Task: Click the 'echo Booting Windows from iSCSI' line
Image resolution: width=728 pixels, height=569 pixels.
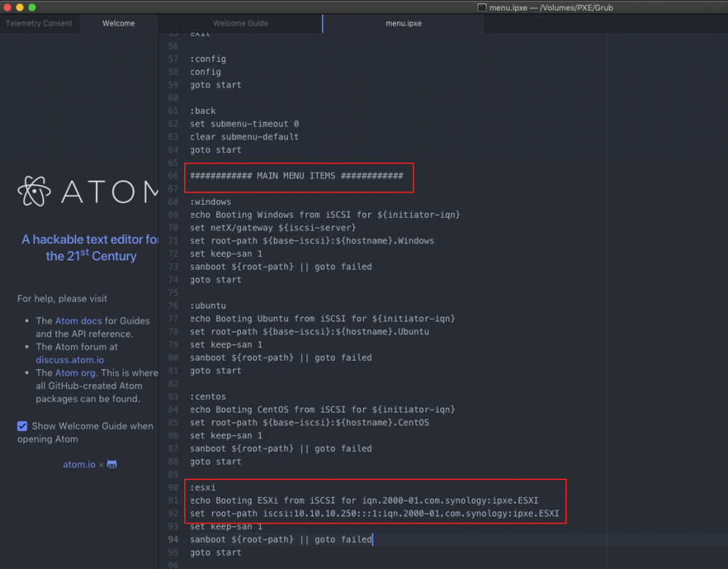Action: 325,215
